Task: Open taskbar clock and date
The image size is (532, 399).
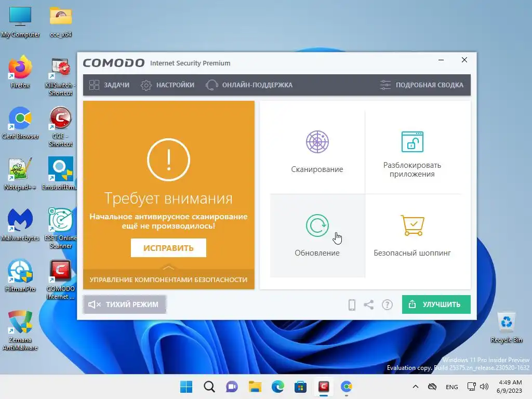Action: (x=509, y=387)
